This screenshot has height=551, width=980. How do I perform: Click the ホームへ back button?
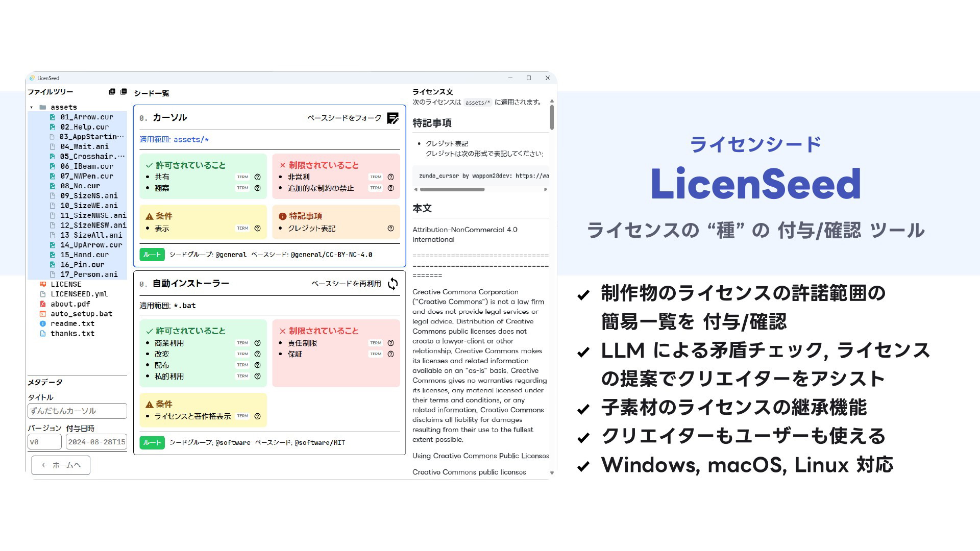tap(61, 465)
